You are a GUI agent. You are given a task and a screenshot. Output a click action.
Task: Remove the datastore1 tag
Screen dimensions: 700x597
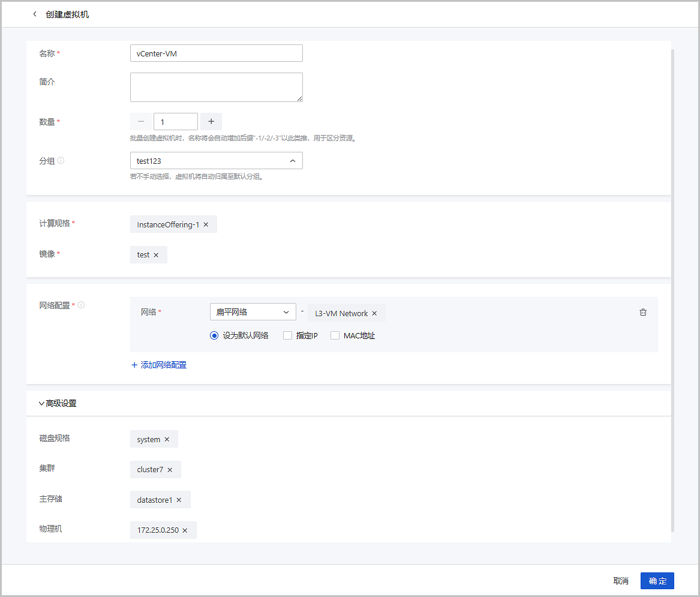[x=179, y=500]
